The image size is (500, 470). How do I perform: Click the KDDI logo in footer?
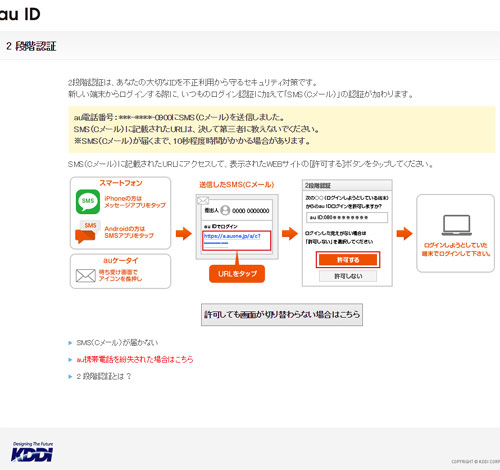[x=32, y=452]
